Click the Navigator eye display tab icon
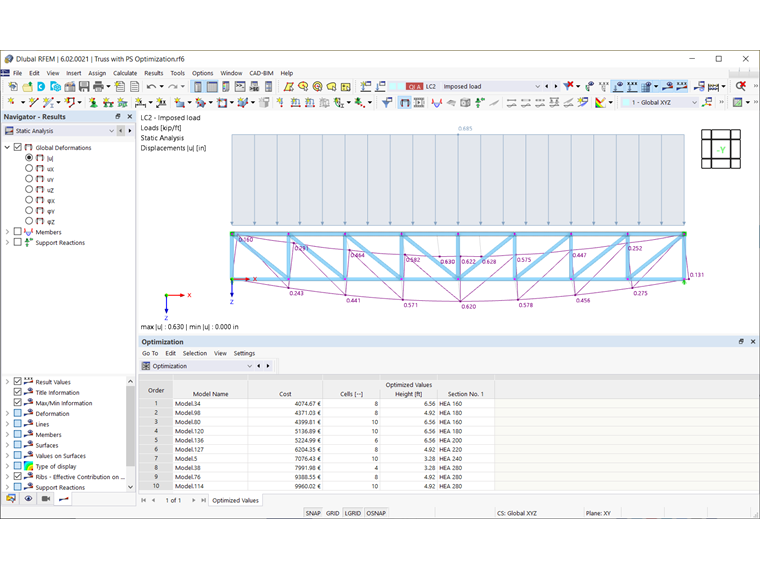Image resolution: width=760 pixels, height=570 pixels. click(x=29, y=498)
